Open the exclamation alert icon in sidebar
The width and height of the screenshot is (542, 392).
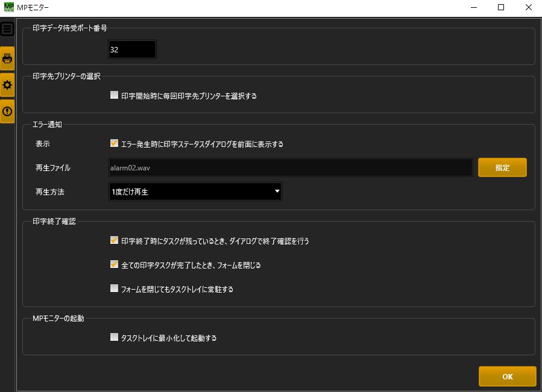[7, 111]
